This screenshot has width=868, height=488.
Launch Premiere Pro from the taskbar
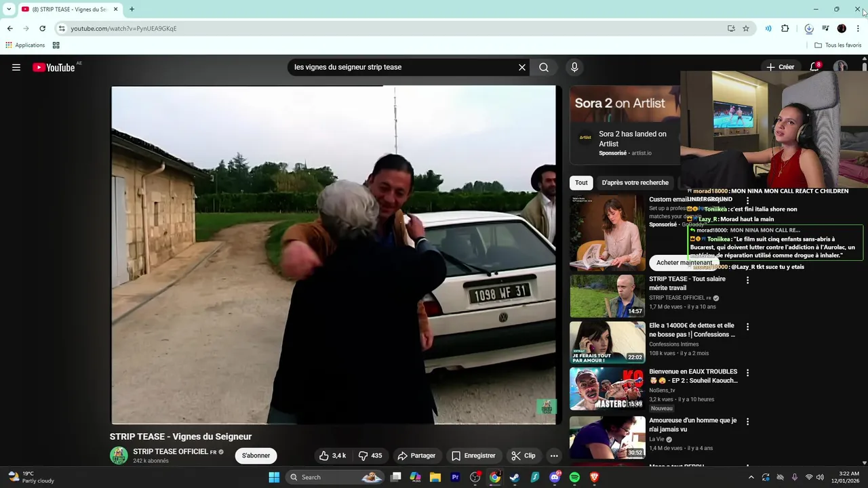click(455, 477)
